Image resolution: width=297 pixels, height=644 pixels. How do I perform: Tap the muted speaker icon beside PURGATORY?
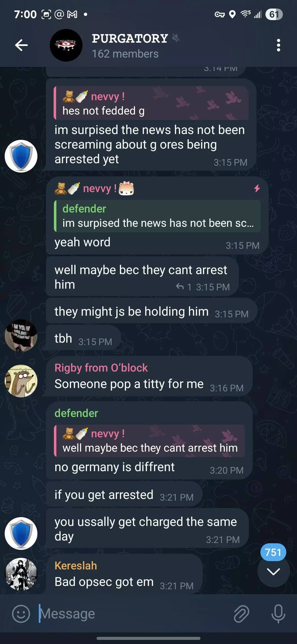click(x=176, y=38)
